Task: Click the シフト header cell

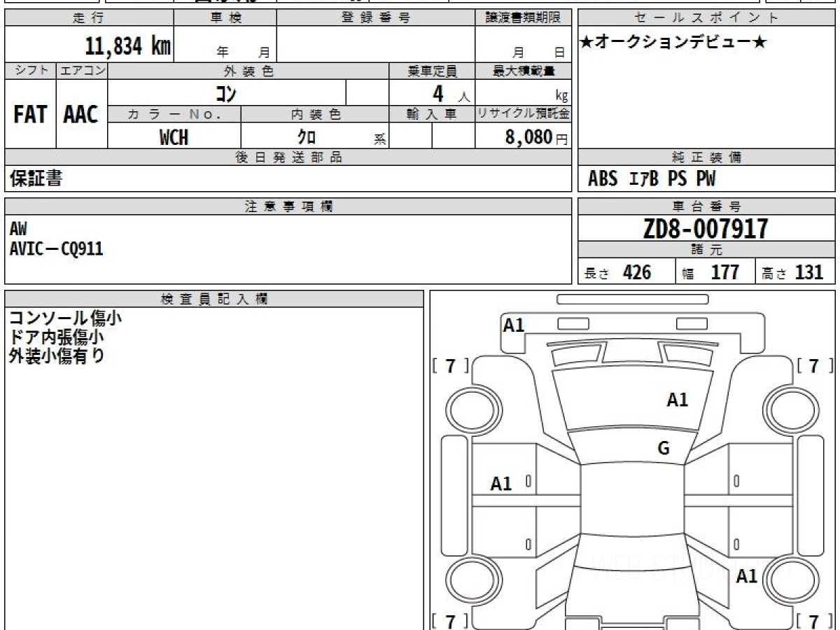Action: coord(31,71)
